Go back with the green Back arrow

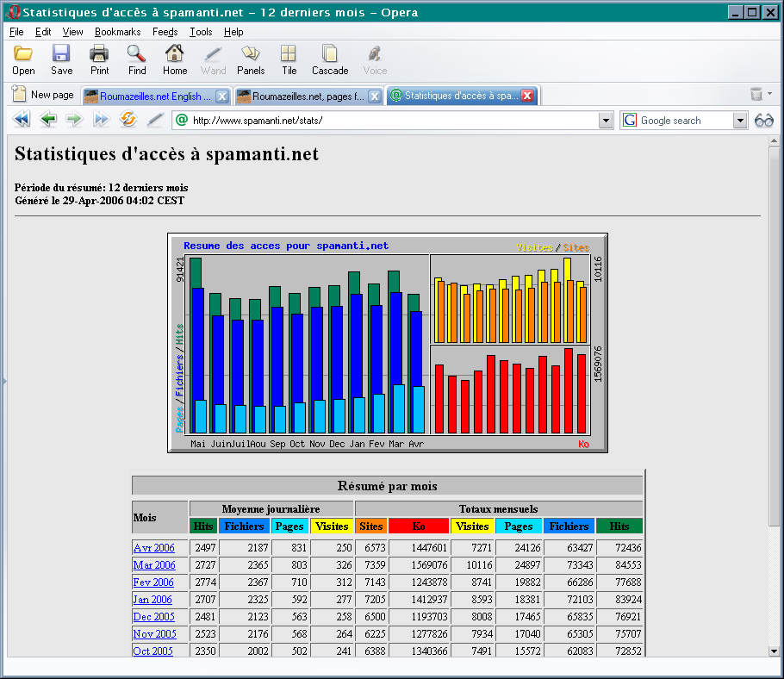click(48, 120)
